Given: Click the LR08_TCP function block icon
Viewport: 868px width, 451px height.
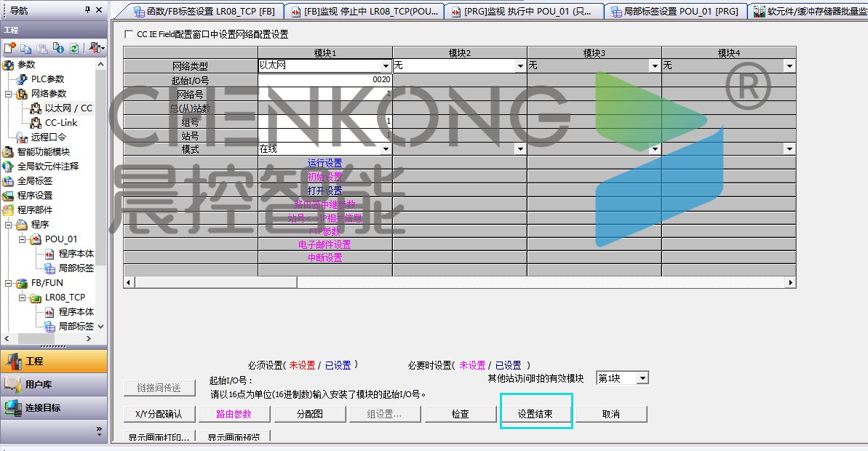Looking at the screenshot, I should pos(36,298).
